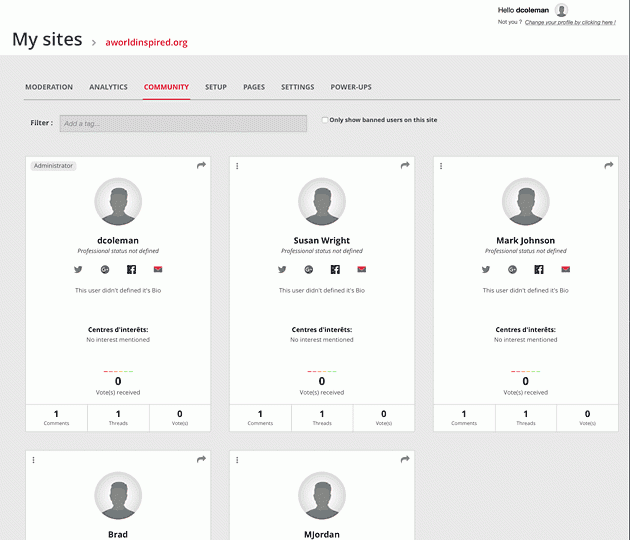Viewport: 630px width, 540px height.
Task: Click the user avatar icon beside Hello dcoleman
Action: tap(561, 10)
